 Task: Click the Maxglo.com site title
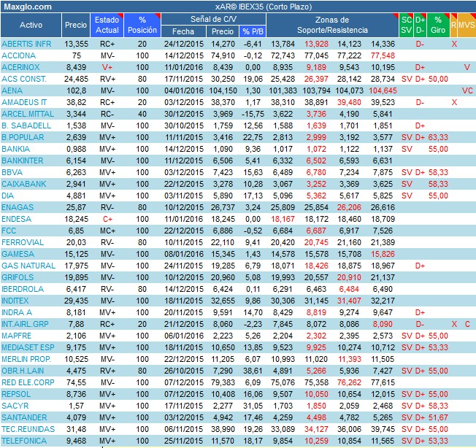27,6
